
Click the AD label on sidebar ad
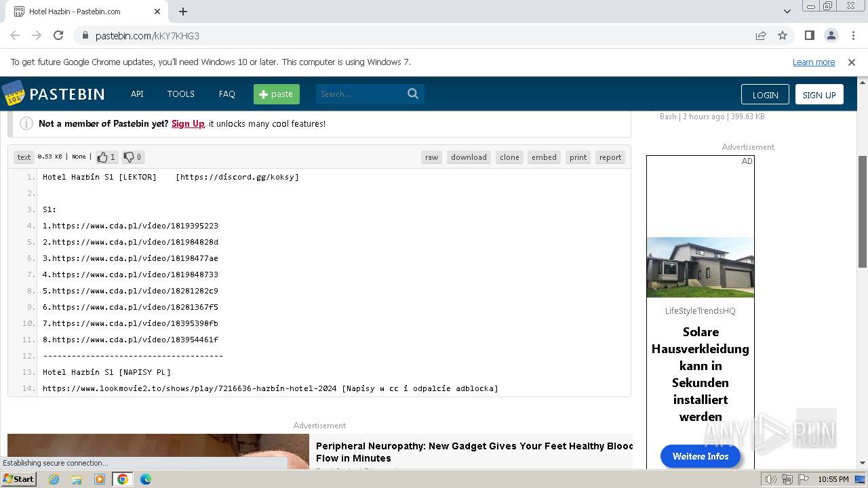747,161
